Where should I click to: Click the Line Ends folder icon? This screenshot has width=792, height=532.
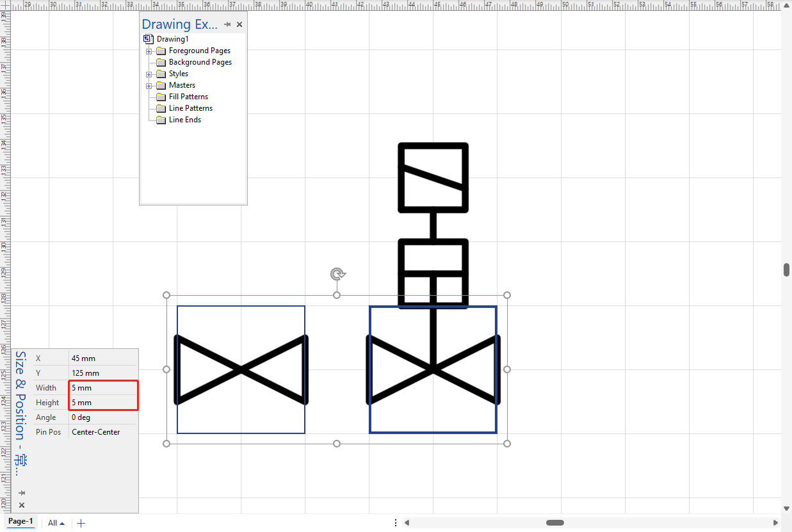click(161, 120)
